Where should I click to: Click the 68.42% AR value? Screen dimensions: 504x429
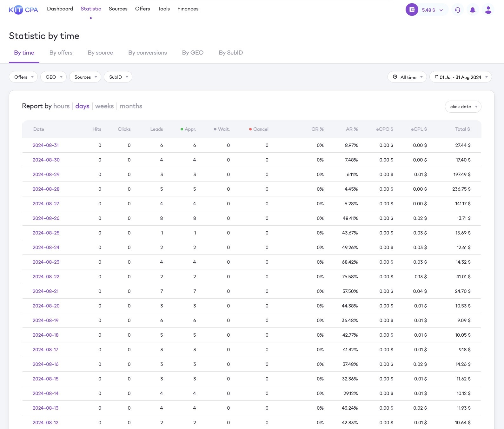350,262
